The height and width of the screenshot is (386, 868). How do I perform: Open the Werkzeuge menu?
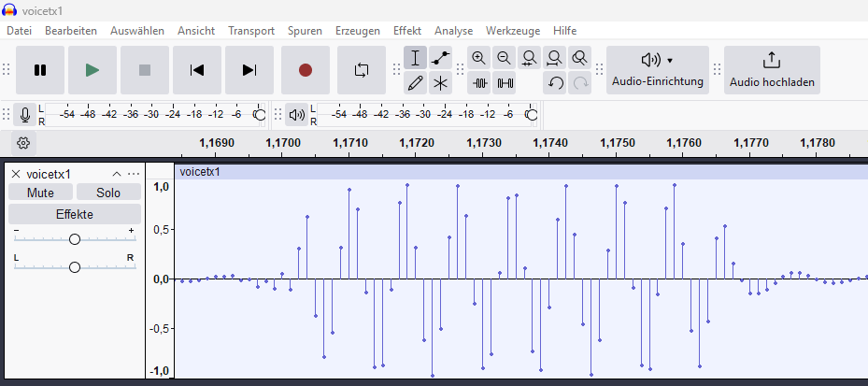pos(512,31)
